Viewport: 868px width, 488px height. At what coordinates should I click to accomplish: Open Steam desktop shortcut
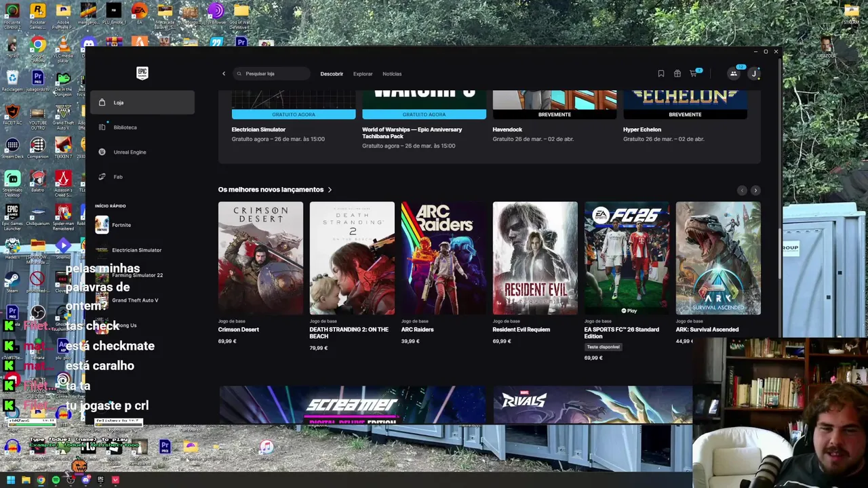pyautogui.click(x=12, y=282)
